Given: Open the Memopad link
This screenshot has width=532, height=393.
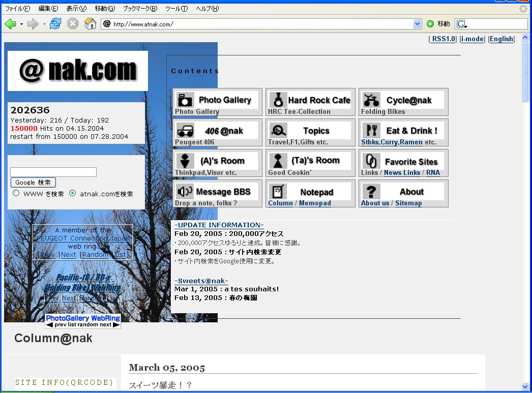Looking at the screenshot, I should [x=315, y=203].
